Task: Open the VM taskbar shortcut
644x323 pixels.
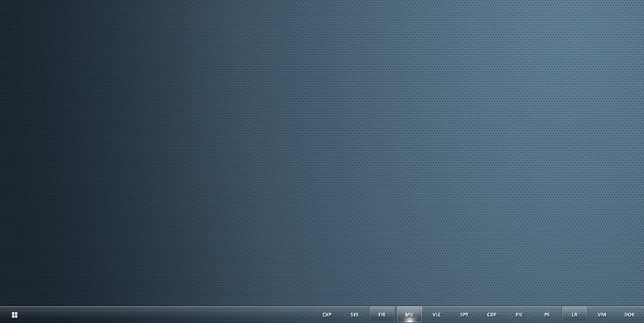Action: [x=602, y=315]
